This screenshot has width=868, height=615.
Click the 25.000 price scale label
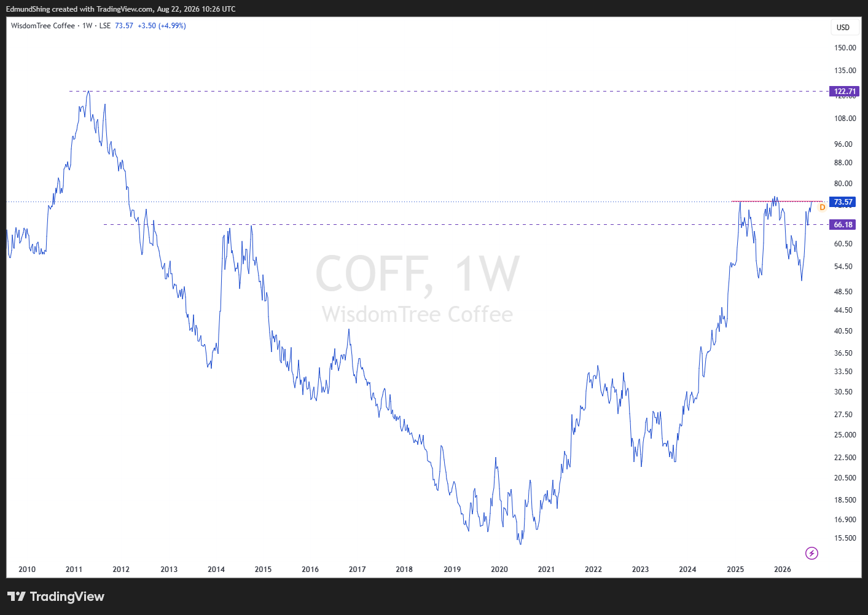click(x=845, y=435)
